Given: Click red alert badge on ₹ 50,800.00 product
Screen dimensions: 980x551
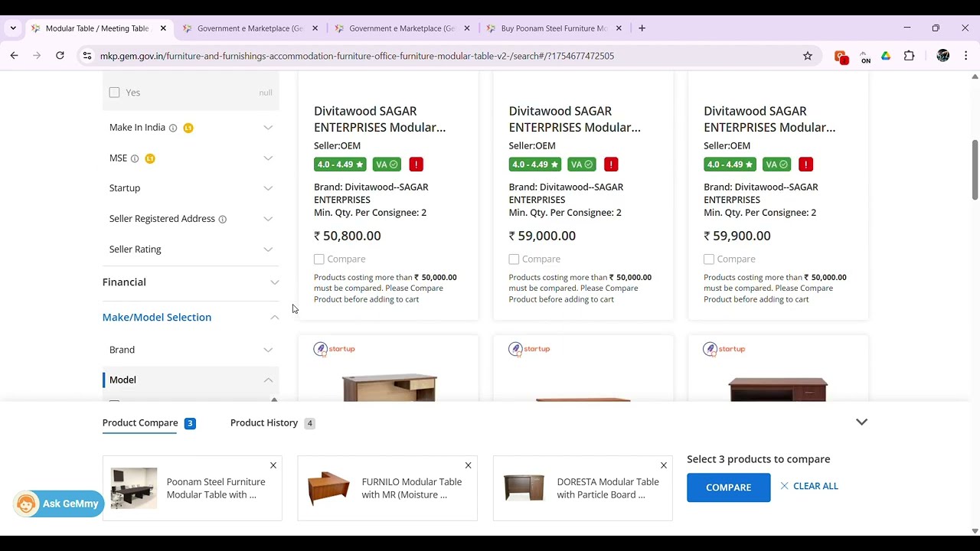Looking at the screenshot, I should point(416,165).
